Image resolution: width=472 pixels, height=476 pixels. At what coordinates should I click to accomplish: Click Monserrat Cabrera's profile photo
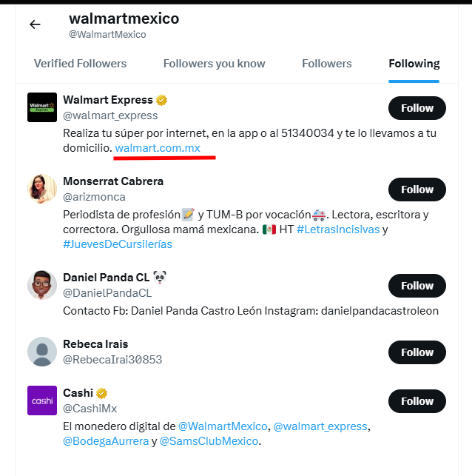[x=42, y=189]
